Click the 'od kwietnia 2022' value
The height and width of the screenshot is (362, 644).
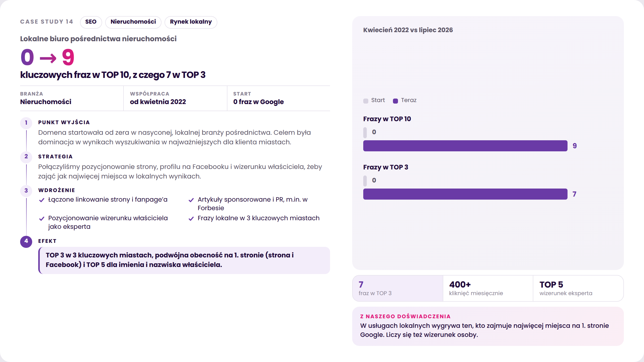point(158,102)
